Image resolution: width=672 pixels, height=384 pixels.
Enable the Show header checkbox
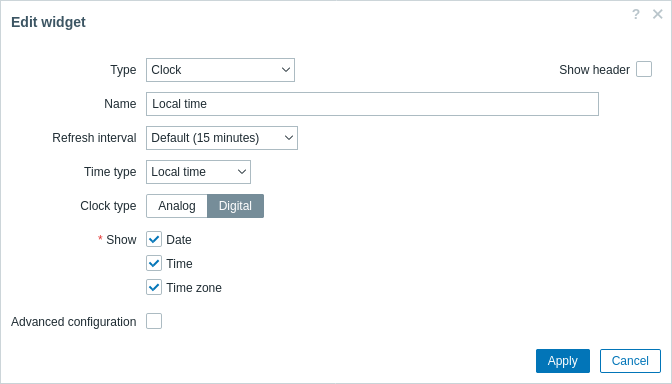tap(644, 69)
